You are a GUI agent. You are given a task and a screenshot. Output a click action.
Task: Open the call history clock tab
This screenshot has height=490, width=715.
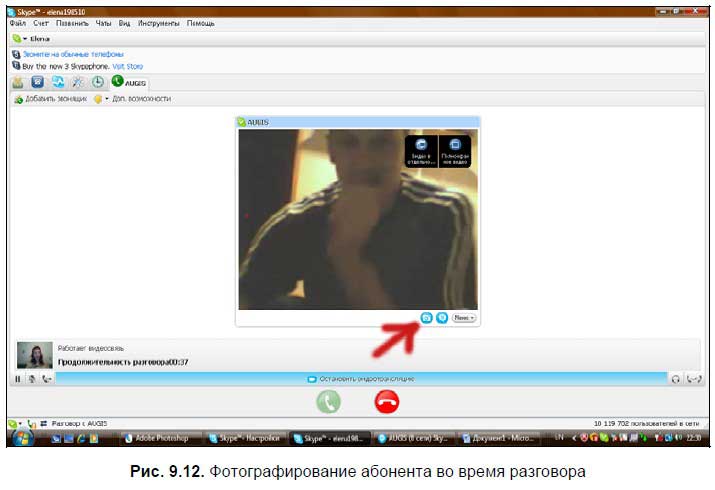pos(98,82)
